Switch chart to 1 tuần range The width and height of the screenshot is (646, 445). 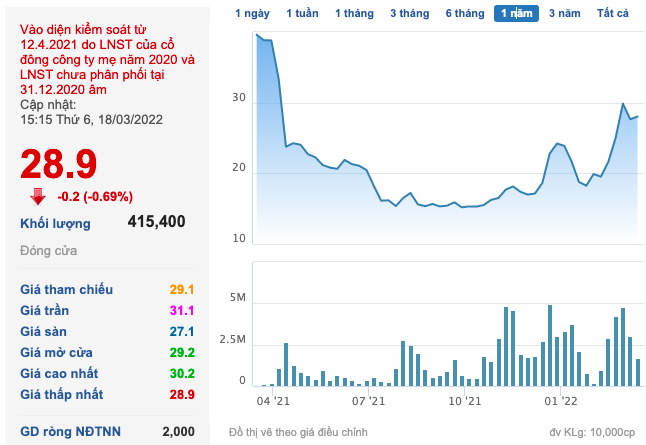(303, 14)
